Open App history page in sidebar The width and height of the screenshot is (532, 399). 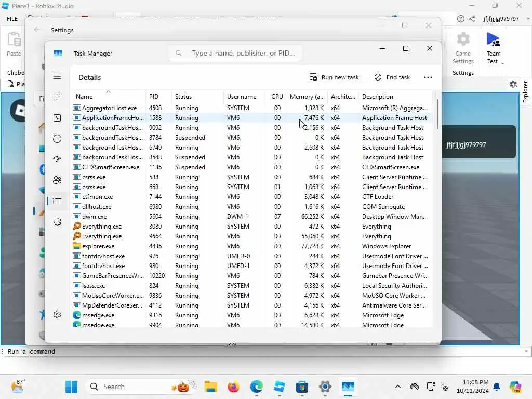(57, 138)
